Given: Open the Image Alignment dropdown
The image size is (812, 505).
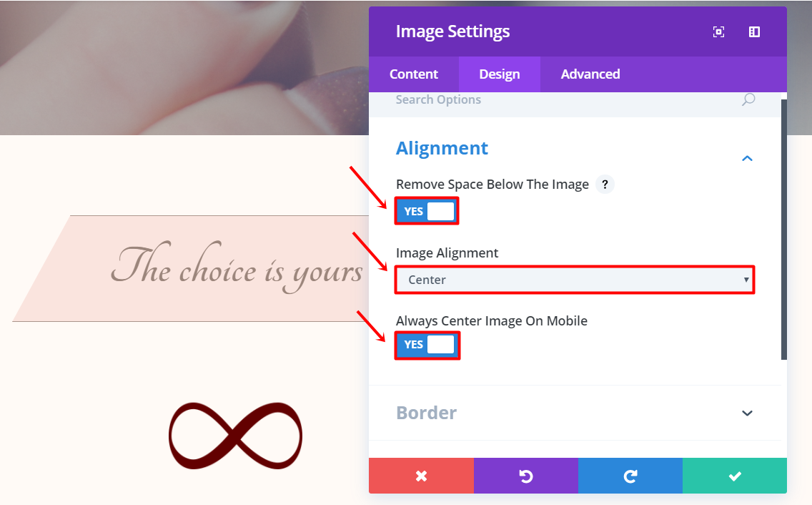Looking at the screenshot, I should click(575, 280).
